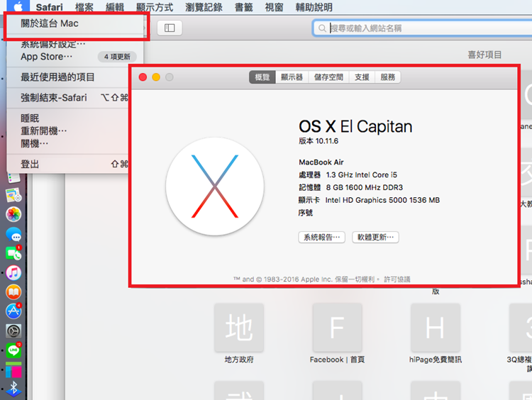Select the 概覽 tab

pos(262,77)
